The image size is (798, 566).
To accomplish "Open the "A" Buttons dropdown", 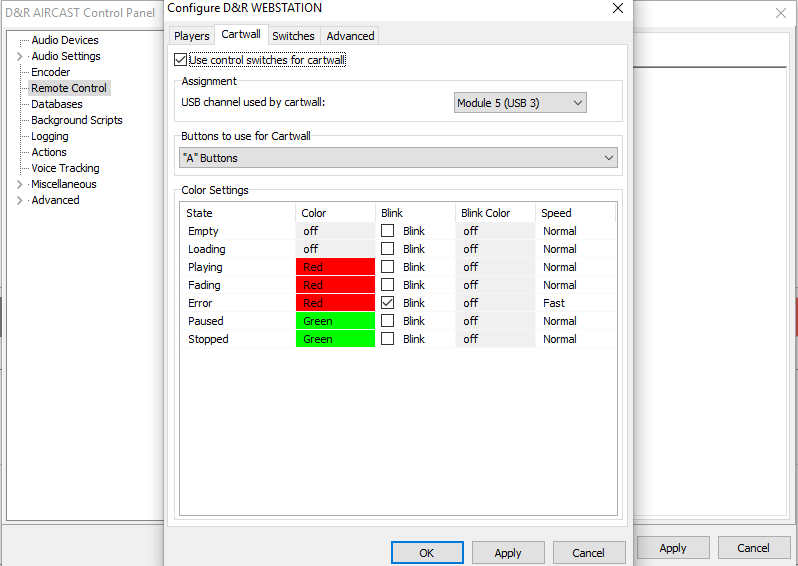I will coord(398,158).
